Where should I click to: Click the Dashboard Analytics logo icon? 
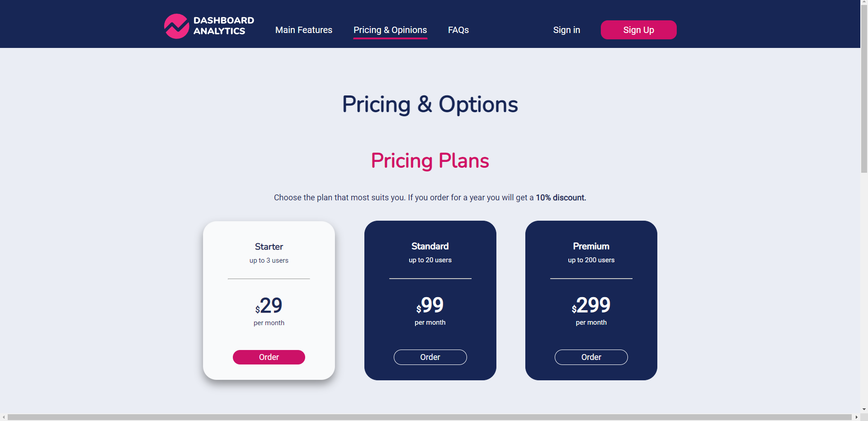[176, 26]
